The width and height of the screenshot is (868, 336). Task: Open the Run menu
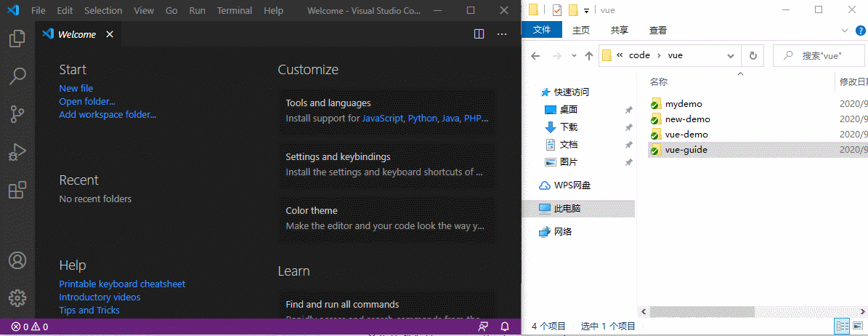(197, 10)
